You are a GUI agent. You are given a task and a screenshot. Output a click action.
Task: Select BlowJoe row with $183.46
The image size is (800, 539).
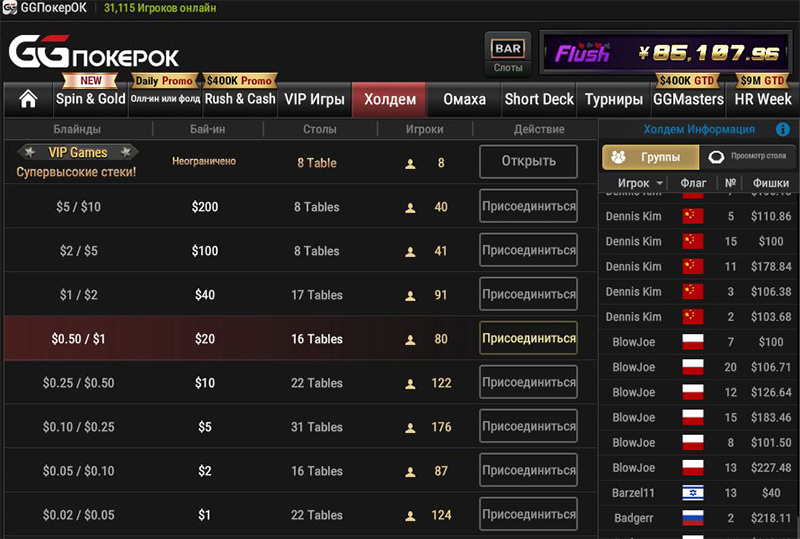click(x=699, y=417)
